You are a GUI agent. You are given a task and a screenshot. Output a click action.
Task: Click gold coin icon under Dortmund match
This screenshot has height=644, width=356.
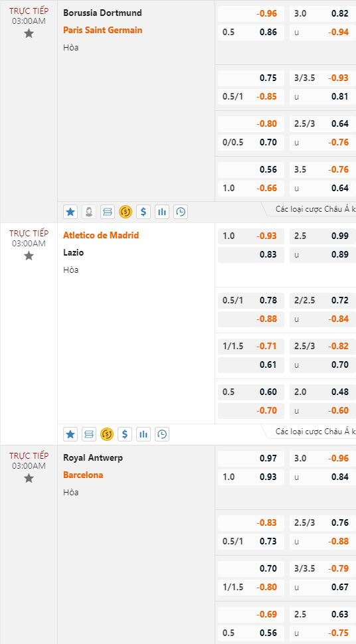pos(126,212)
